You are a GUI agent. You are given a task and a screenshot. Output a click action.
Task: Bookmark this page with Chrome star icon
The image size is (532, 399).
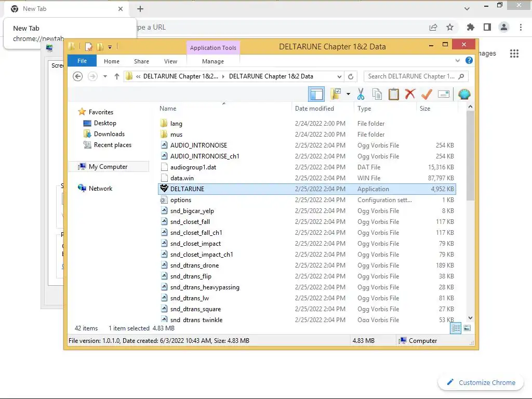click(450, 27)
